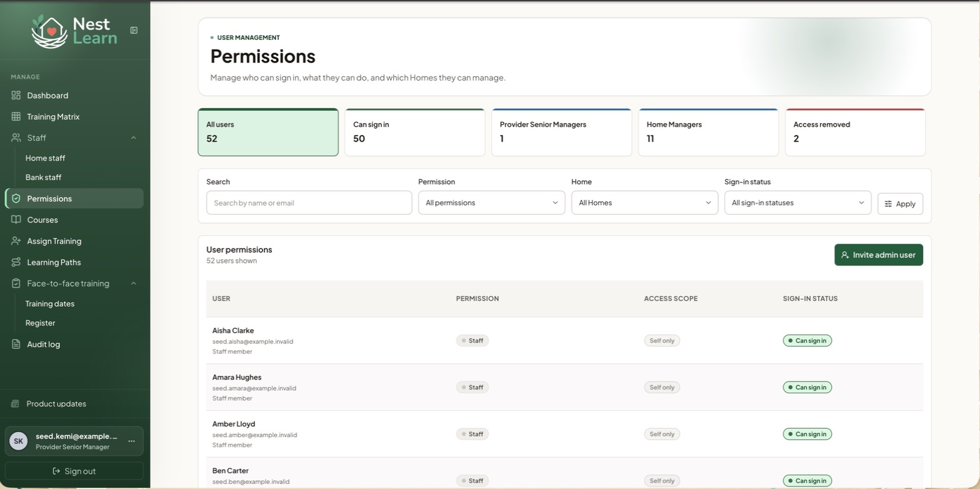Screen dimensions: 980x489
Task: Click Amara Hughes's Staff permission badge
Action: tap(472, 387)
